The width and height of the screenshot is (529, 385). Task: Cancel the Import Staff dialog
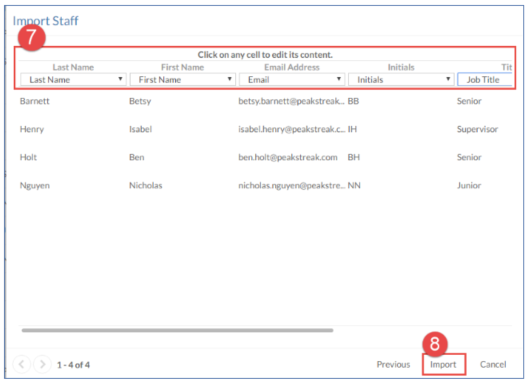click(x=493, y=364)
